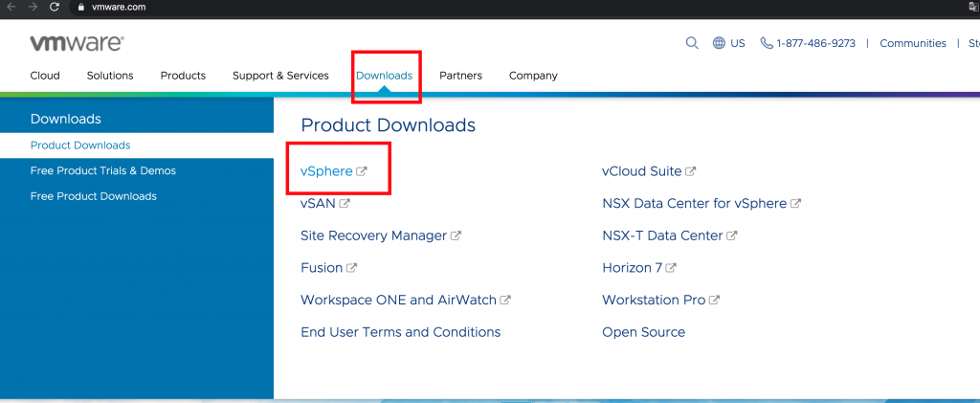This screenshot has height=403, width=980.
Task: Open search with the magnifier icon
Action: (x=692, y=43)
